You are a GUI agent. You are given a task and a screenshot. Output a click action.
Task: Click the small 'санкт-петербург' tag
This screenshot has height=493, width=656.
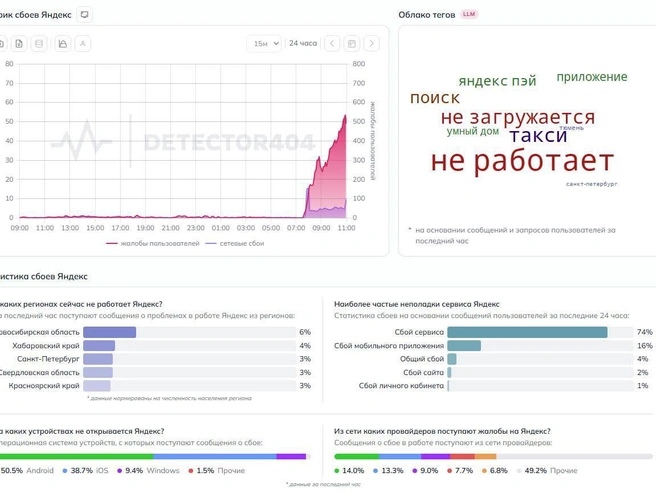pyautogui.click(x=592, y=184)
